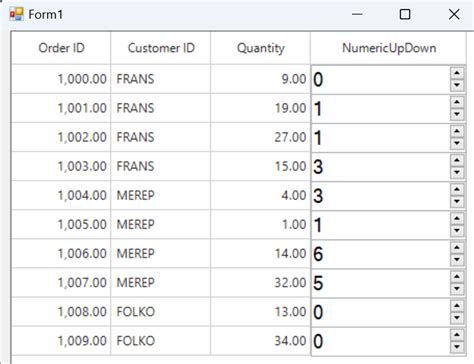Decrement the NumericUpDown for order 1,001.00

[457, 114]
